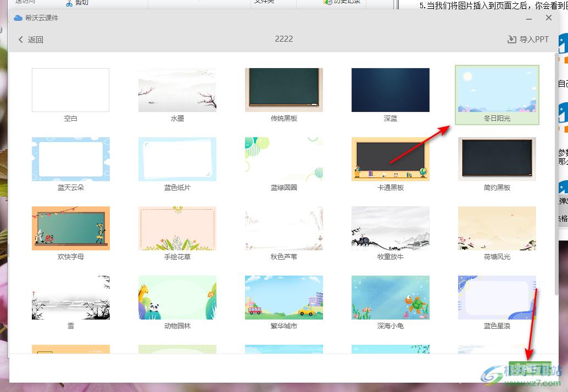Select the 牧童放牛 template
Screen dimensions: 568x392
pyautogui.click(x=391, y=228)
